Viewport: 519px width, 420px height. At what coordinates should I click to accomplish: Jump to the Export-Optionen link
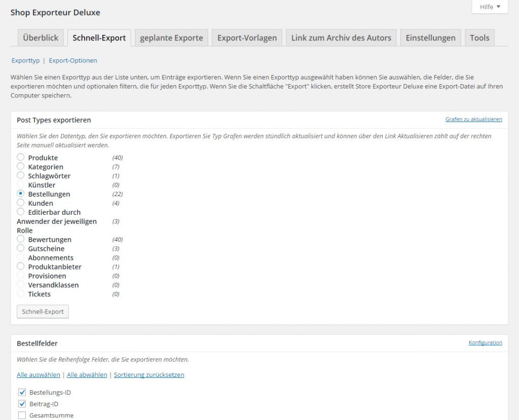pyautogui.click(x=73, y=61)
